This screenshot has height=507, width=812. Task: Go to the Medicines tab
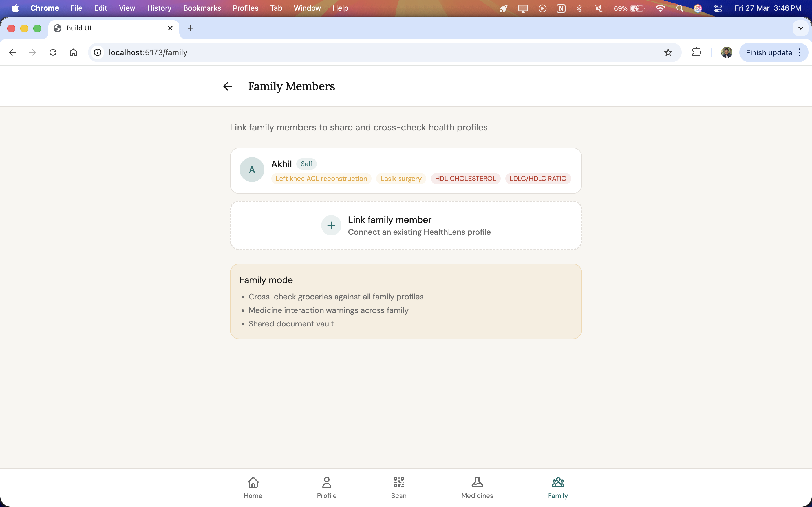click(477, 488)
